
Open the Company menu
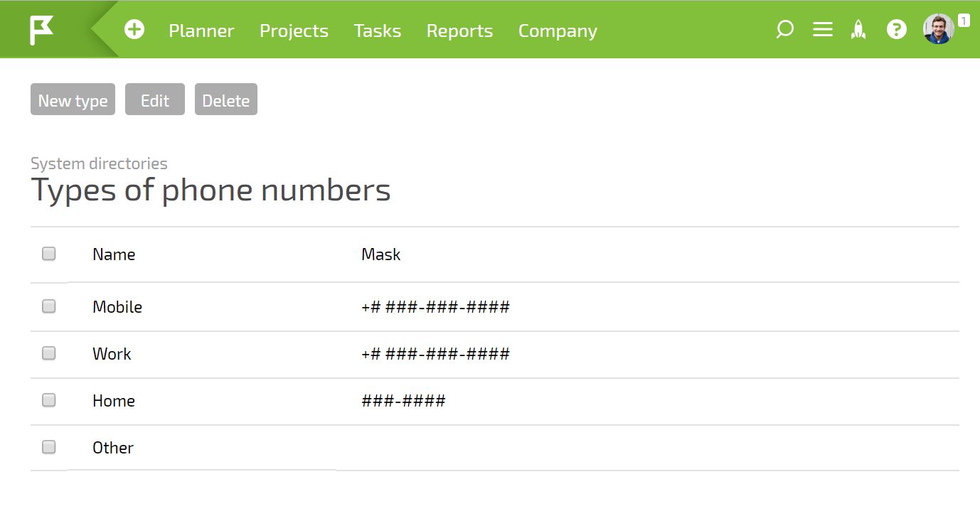pyautogui.click(x=558, y=31)
